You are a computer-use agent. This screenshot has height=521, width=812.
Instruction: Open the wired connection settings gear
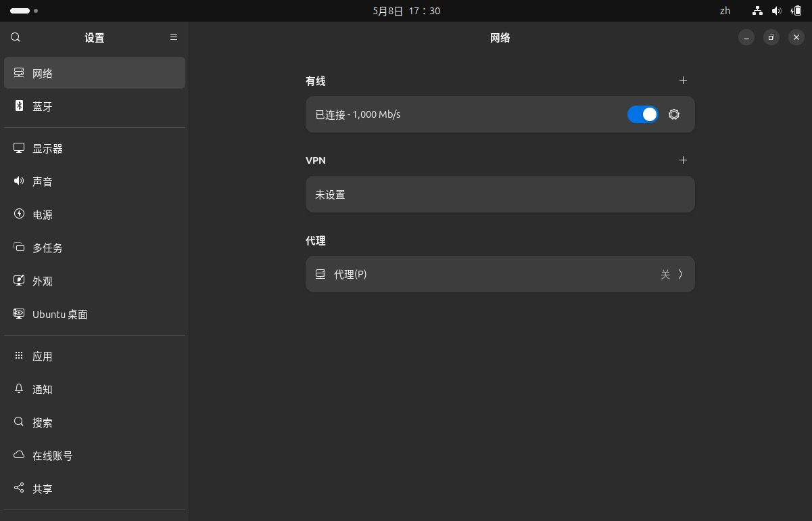pos(673,114)
